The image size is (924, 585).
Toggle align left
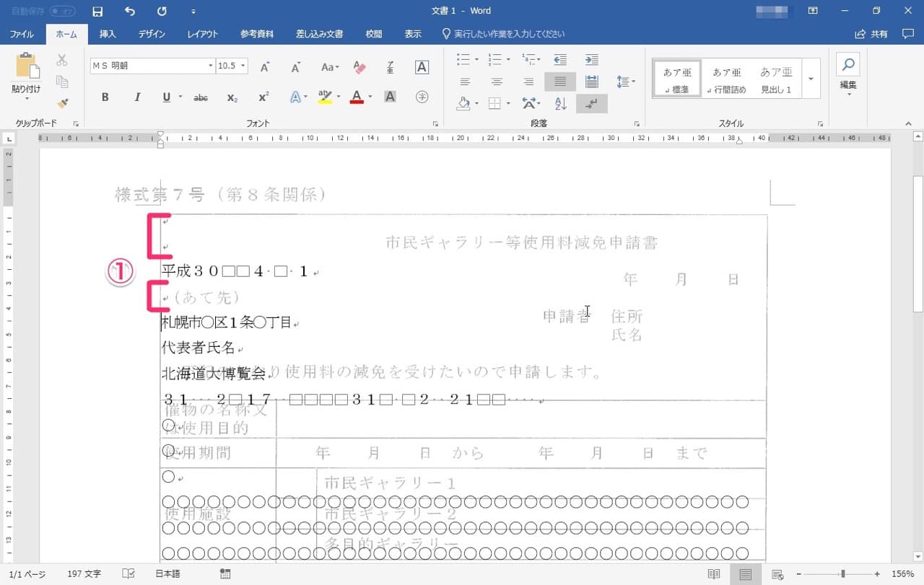pyautogui.click(x=465, y=82)
